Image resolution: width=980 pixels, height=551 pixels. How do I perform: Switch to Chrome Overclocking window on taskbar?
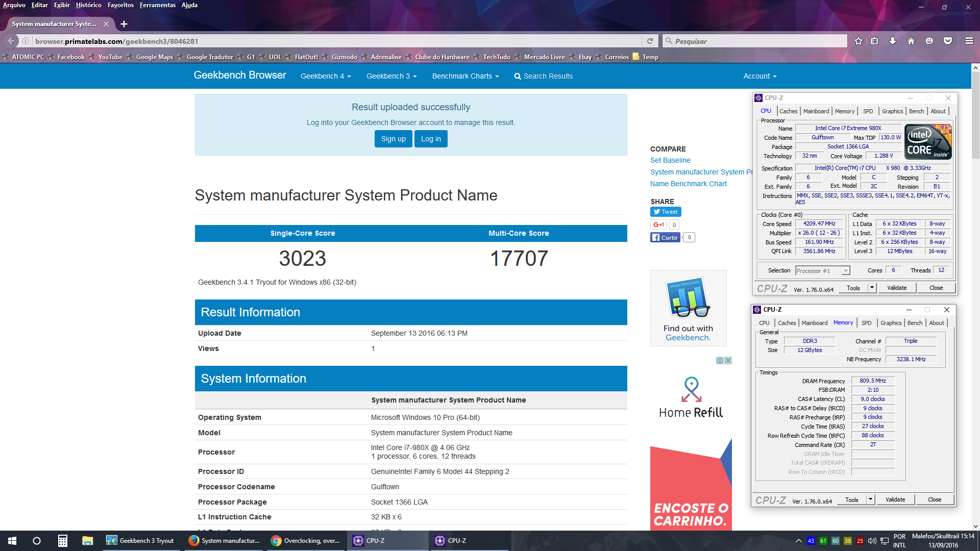pyautogui.click(x=306, y=541)
